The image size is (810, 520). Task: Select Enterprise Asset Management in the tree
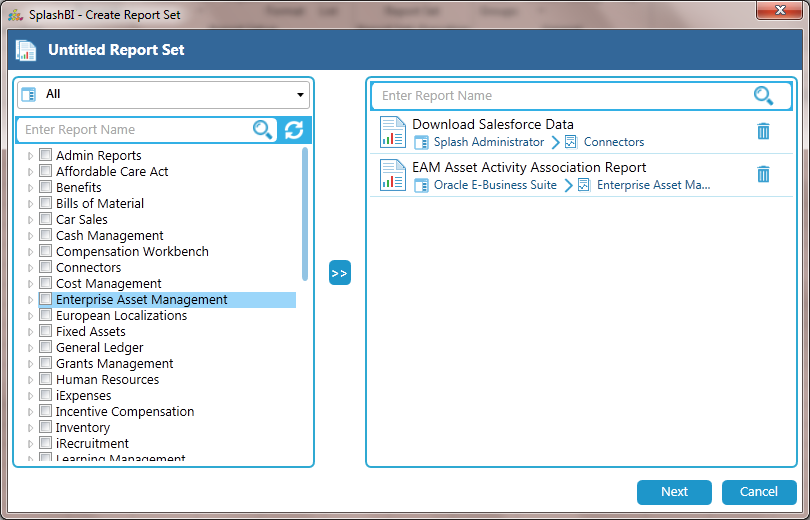pos(141,300)
